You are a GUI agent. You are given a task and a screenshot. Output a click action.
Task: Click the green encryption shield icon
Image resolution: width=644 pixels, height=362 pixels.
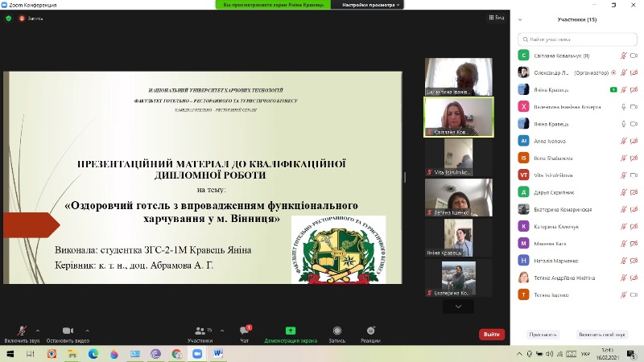[9, 18]
